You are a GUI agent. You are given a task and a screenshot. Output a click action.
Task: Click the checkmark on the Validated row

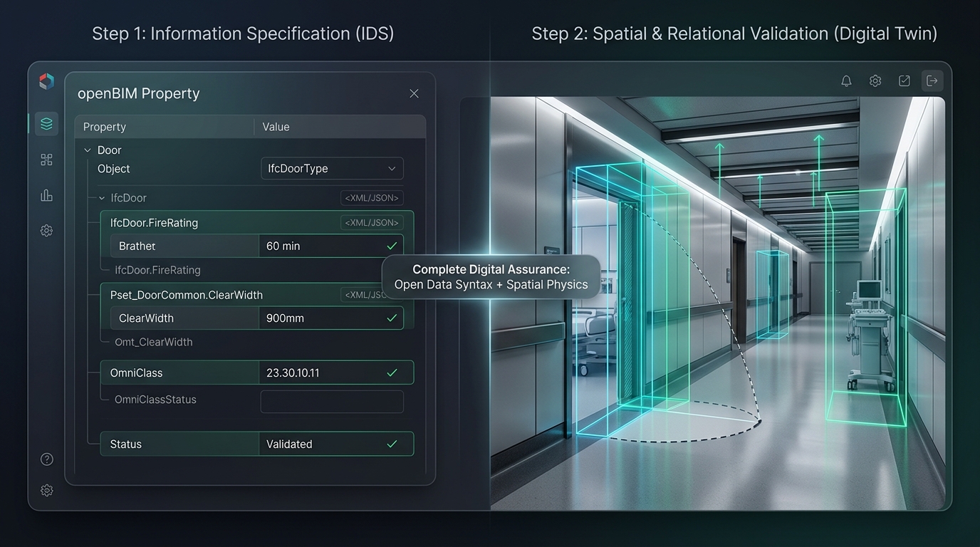(392, 444)
